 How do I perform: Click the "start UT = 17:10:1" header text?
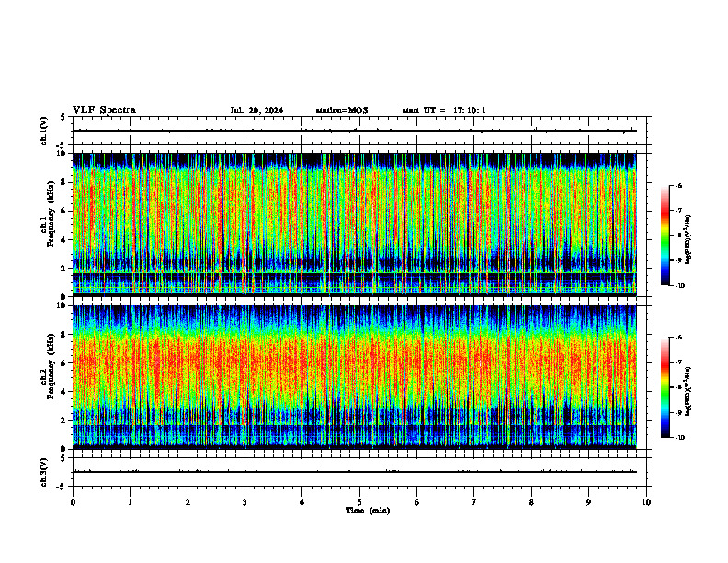tap(444, 110)
